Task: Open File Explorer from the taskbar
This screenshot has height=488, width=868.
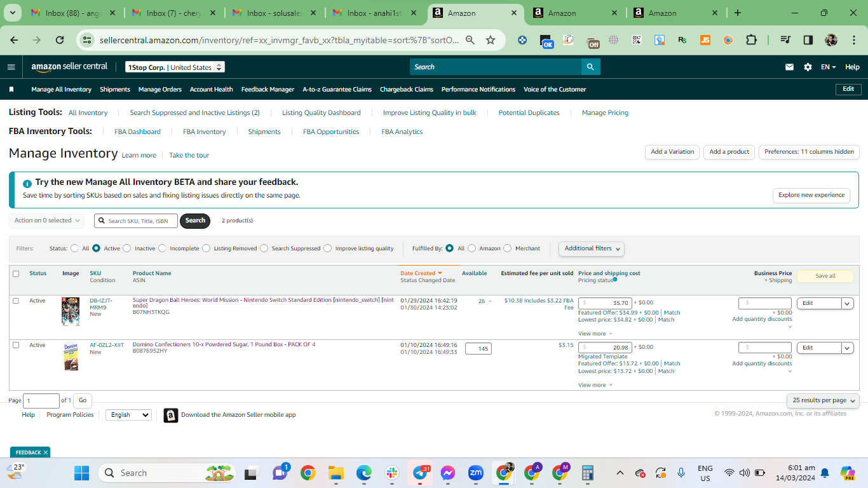Action: [336, 473]
